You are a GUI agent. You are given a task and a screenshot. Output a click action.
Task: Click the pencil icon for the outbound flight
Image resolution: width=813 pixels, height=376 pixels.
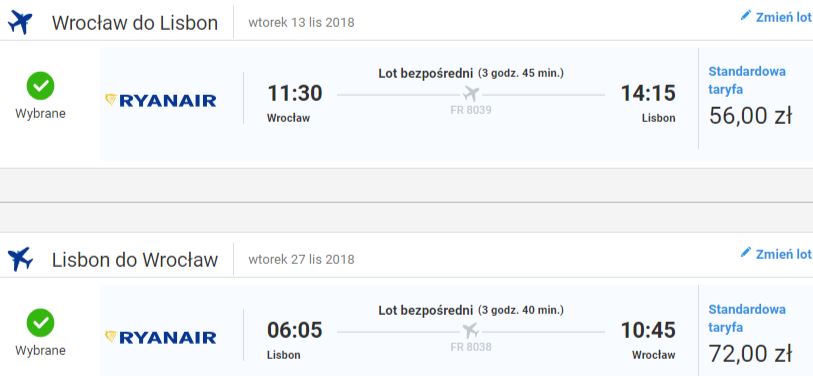click(746, 16)
